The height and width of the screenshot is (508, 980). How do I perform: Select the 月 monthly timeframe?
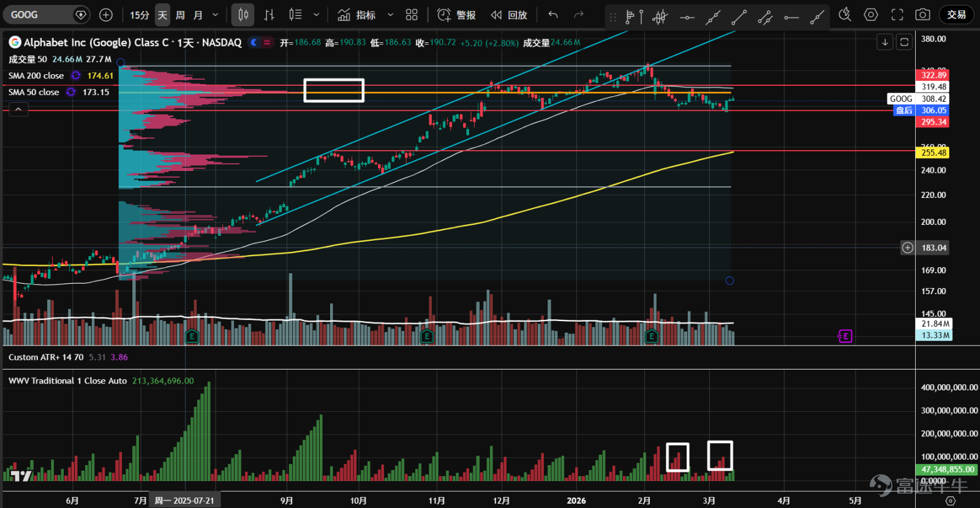click(198, 15)
